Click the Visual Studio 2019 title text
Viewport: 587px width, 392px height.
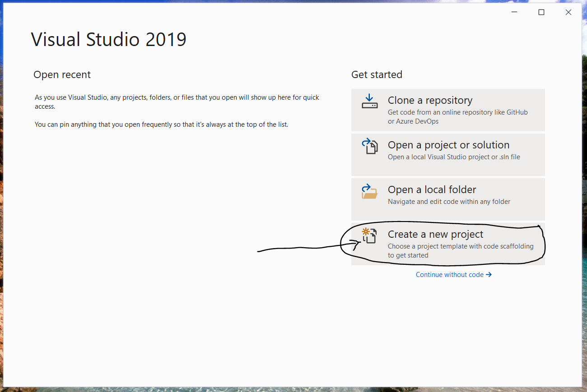point(109,40)
